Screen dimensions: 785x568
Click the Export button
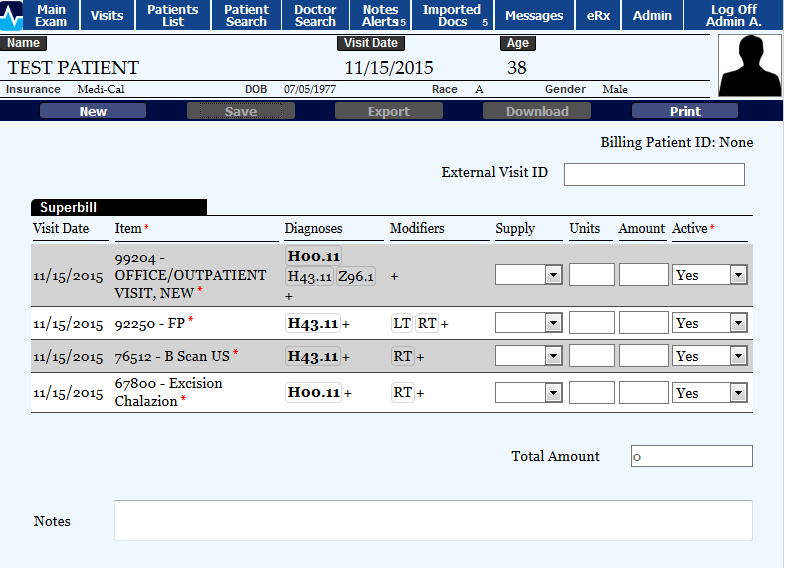coord(388,111)
